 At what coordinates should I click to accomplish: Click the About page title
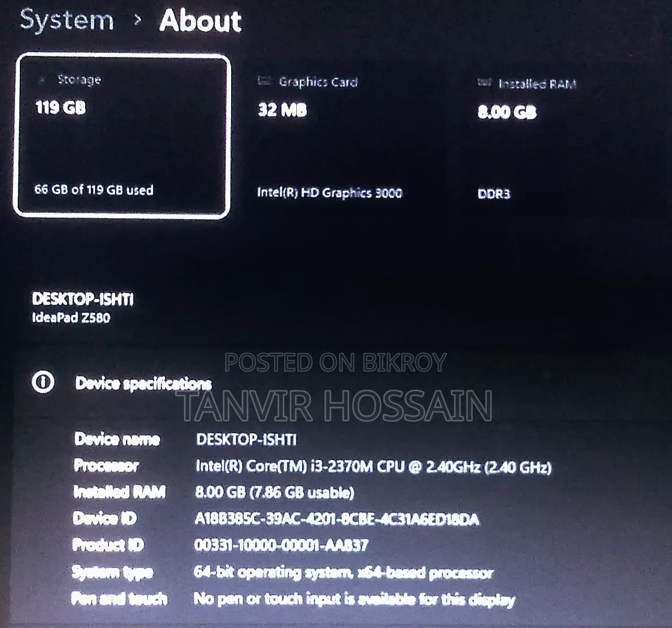pos(201,21)
